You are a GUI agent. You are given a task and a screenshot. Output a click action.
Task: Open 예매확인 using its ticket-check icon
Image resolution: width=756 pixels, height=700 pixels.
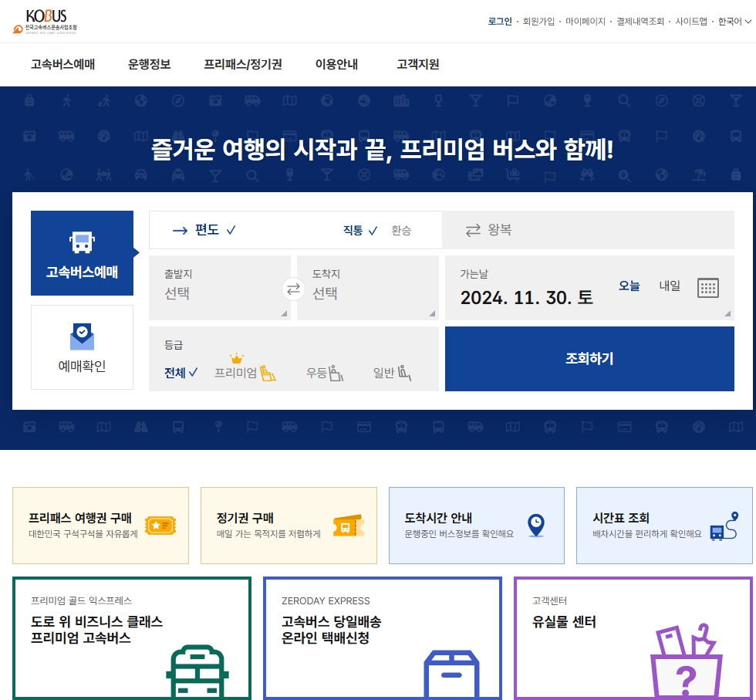point(82,336)
